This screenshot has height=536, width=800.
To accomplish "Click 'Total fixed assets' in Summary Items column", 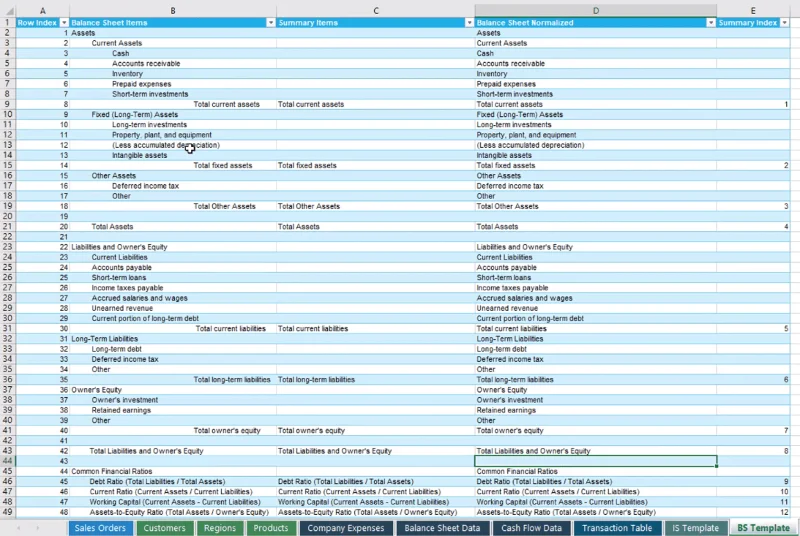I will click(307, 165).
